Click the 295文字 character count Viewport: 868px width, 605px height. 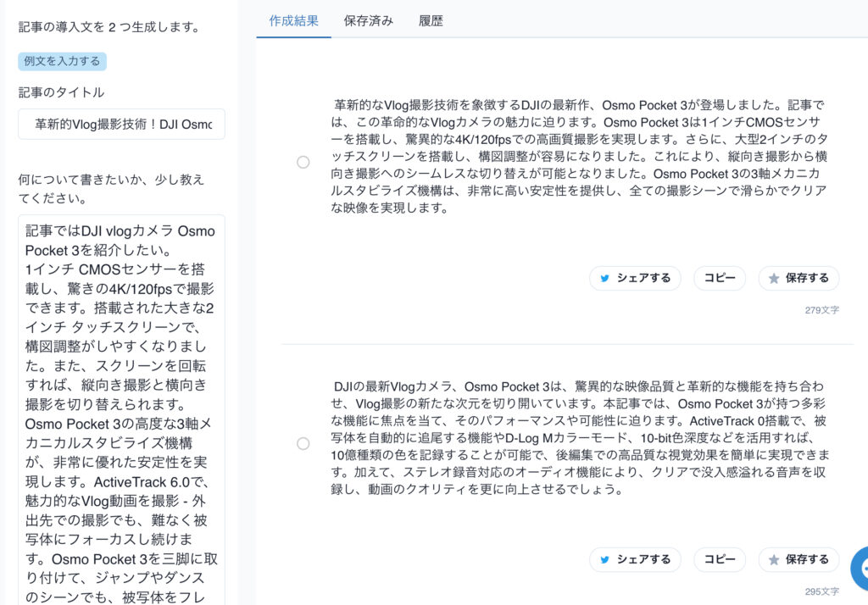(821, 591)
